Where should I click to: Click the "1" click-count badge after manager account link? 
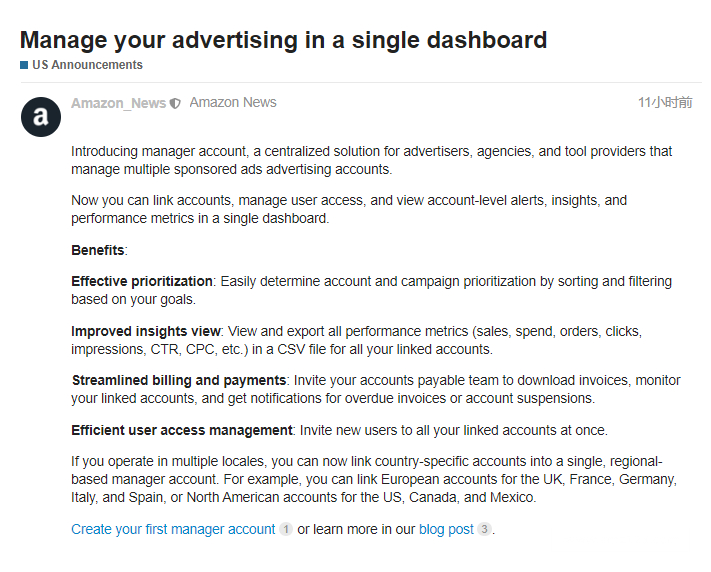tap(286, 529)
